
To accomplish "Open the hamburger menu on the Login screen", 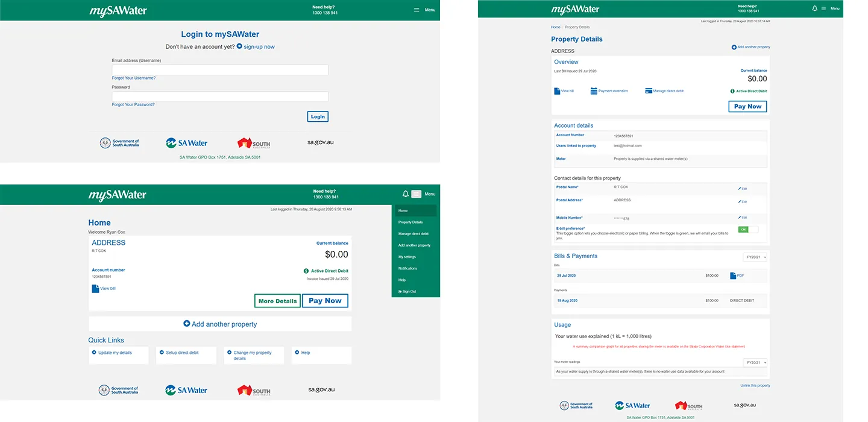I will tap(417, 10).
